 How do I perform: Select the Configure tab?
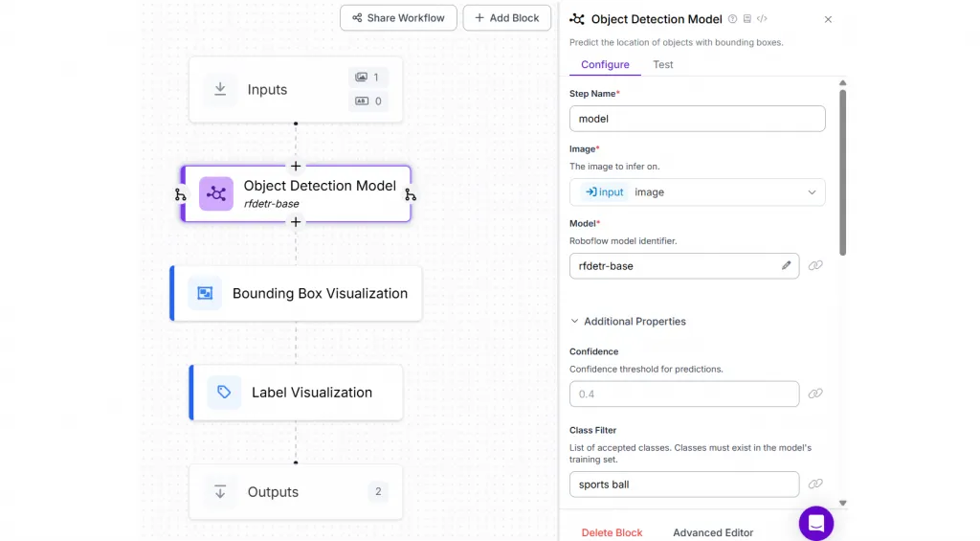605,64
